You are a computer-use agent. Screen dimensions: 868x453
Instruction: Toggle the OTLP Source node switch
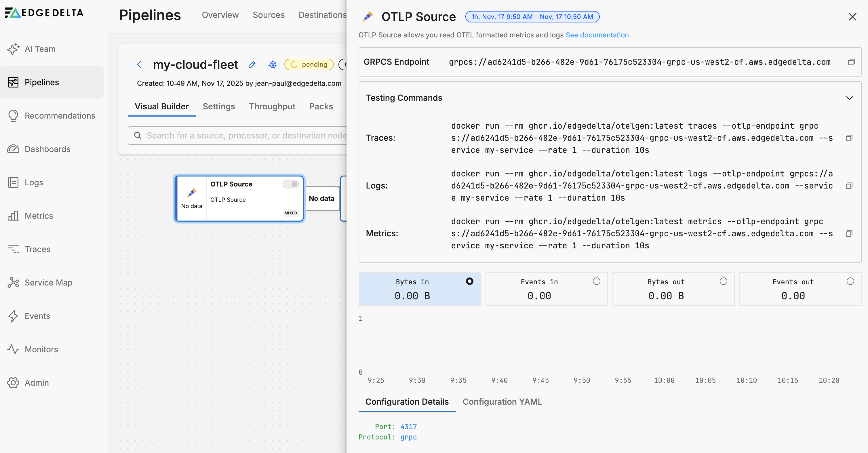tap(290, 184)
